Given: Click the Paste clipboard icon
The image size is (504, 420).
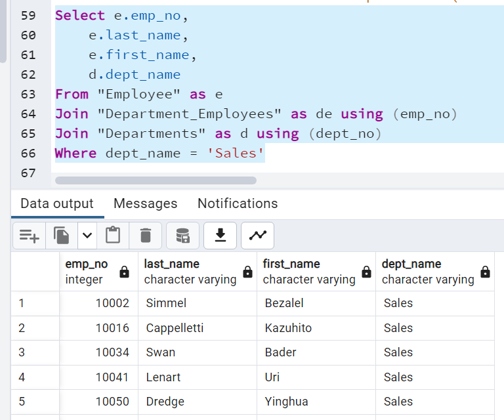Looking at the screenshot, I should click(113, 236).
